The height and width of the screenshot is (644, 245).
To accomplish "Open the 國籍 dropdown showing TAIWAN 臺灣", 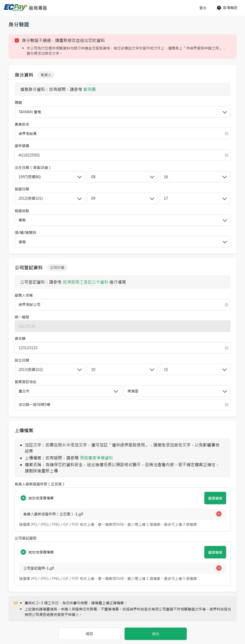I will (122, 112).
